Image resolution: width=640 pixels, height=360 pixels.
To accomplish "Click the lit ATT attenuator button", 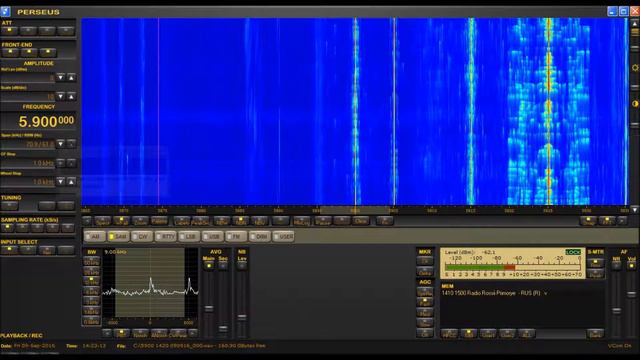I will coord(9,30).
